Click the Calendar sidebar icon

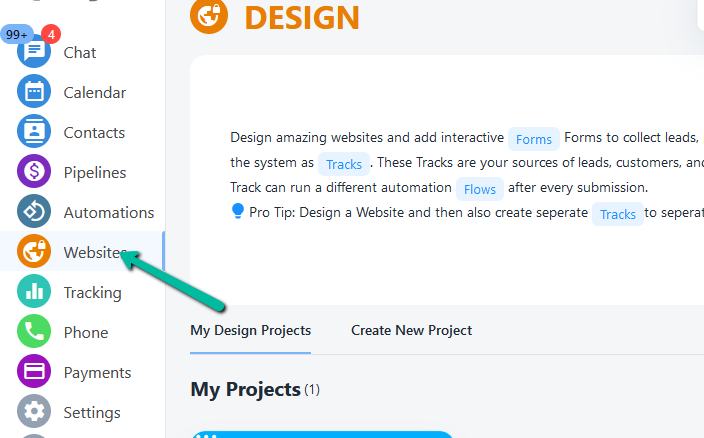[x=34, y=93]
